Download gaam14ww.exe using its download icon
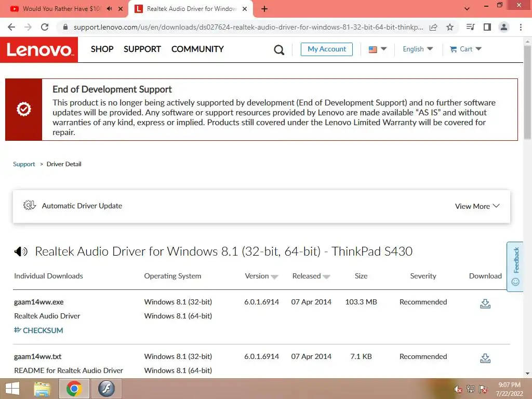The width and height of the screenshot is (532, 399). pos(485,303)
